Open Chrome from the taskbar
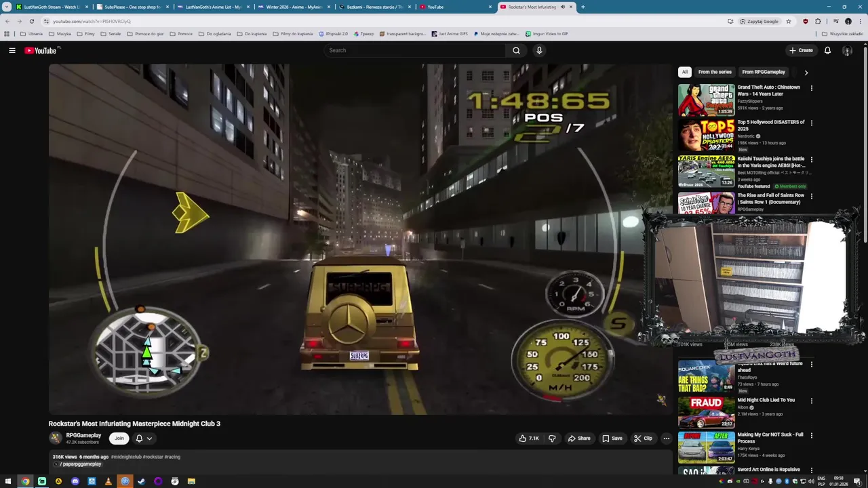Viewport: 868px width, 488px height. coord(25,481)
